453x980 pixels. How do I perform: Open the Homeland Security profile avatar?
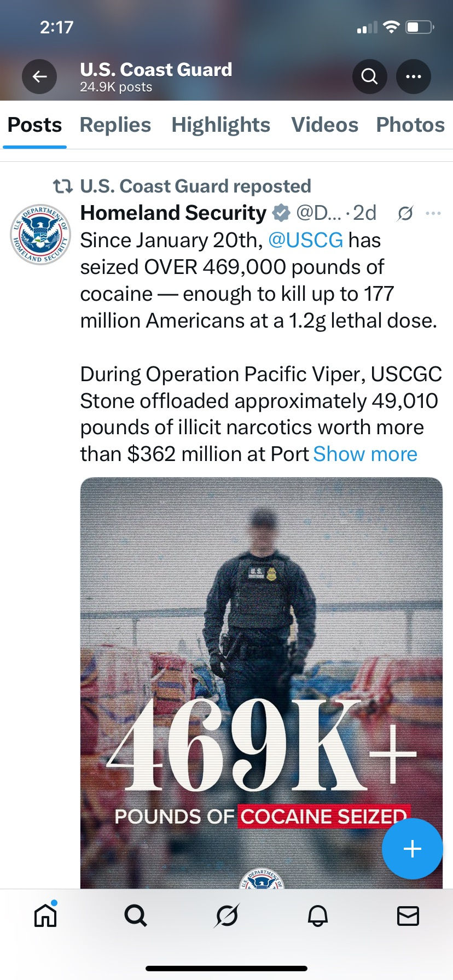[40, 235]
